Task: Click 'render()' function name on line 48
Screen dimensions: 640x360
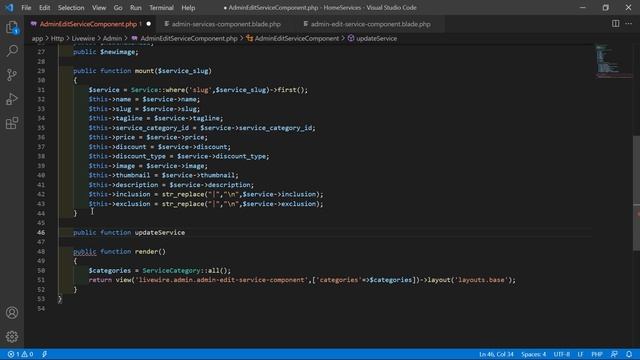Action: click(150, 251)
